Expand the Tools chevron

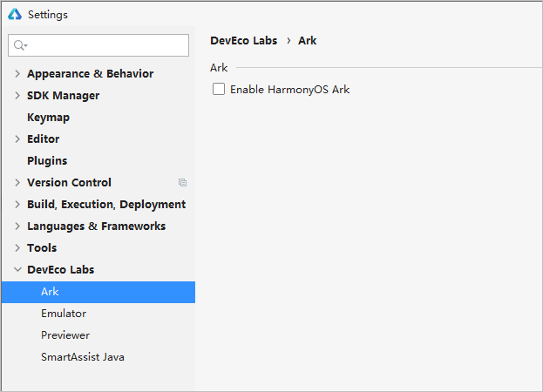pyautogui.click(x=17, y=248)
